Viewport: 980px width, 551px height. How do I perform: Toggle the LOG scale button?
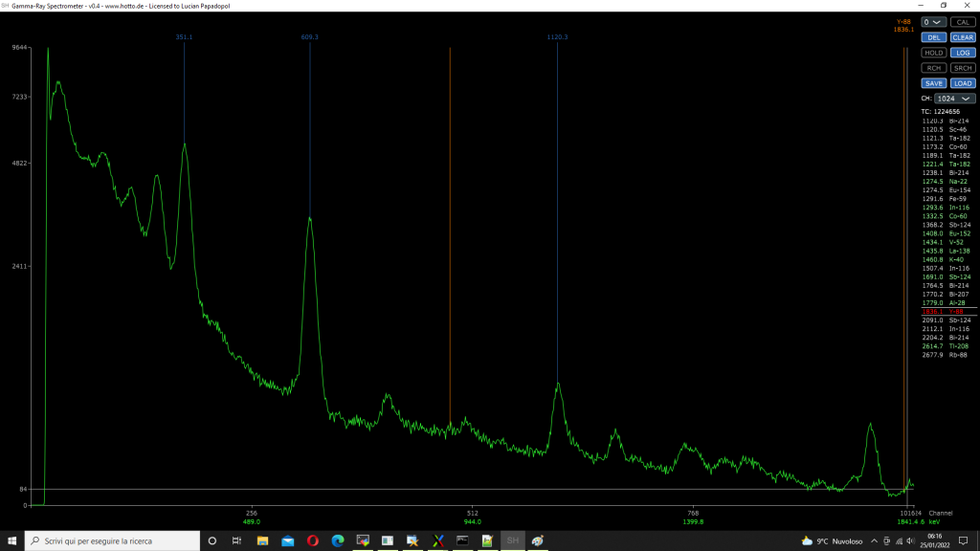(x=963, y=53)
